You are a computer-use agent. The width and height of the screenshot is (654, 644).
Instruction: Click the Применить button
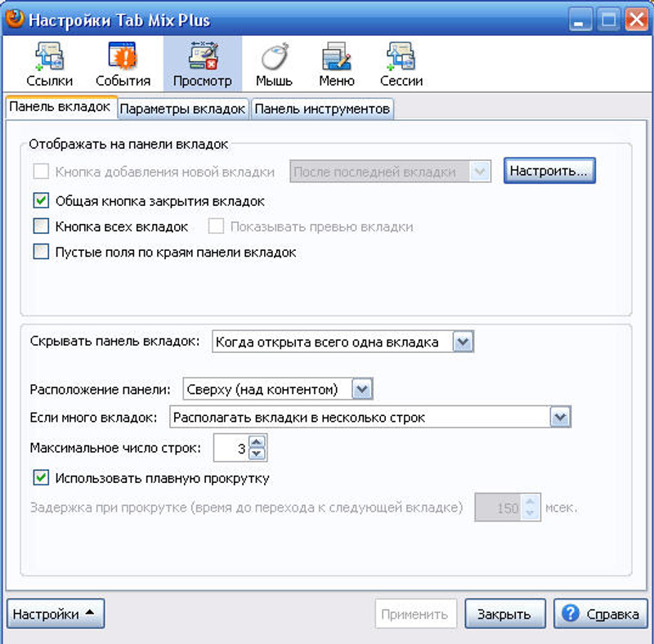click(416, 614)
